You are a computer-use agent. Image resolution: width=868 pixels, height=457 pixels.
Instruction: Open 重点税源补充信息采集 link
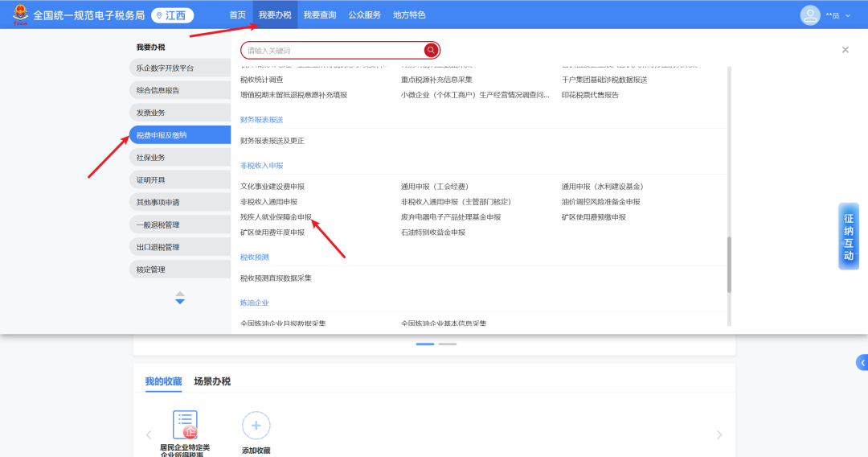pyautogui.click(x=436, y=80)
